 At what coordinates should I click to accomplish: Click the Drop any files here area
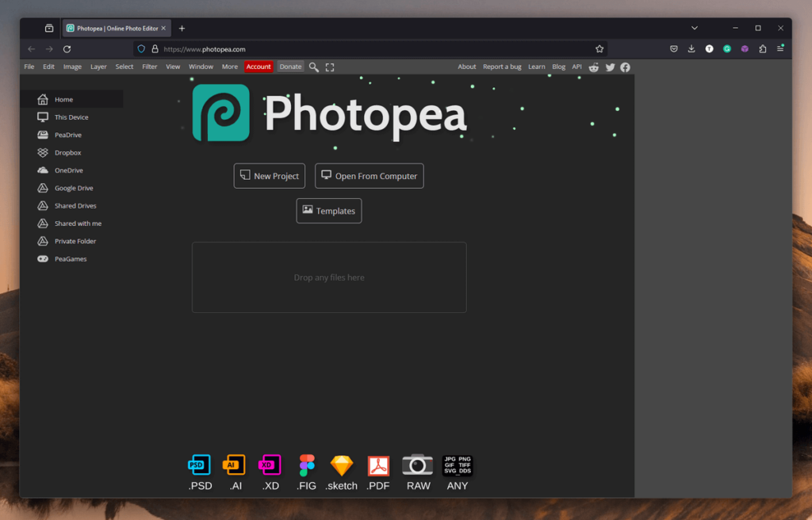click(329, 277)
